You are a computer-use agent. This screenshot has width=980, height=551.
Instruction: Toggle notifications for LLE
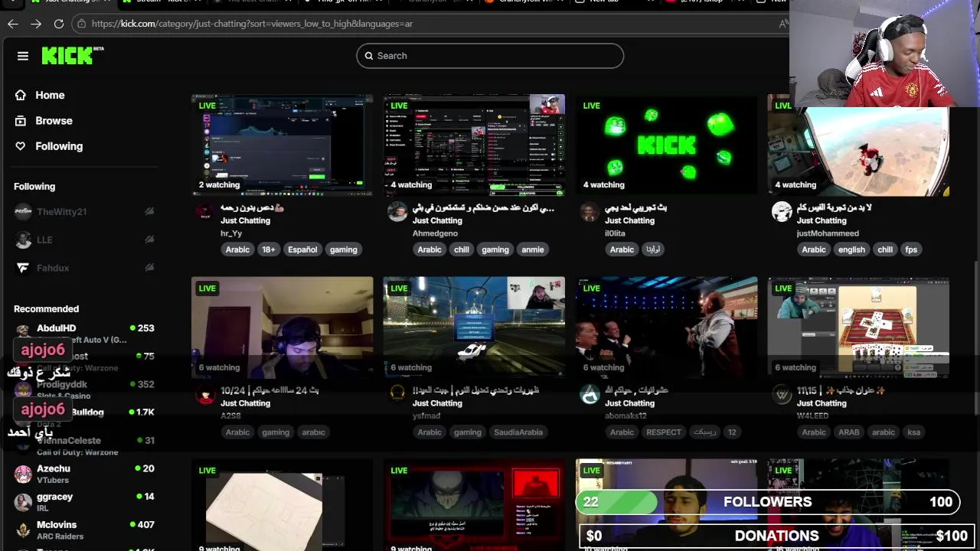[149, 240]
